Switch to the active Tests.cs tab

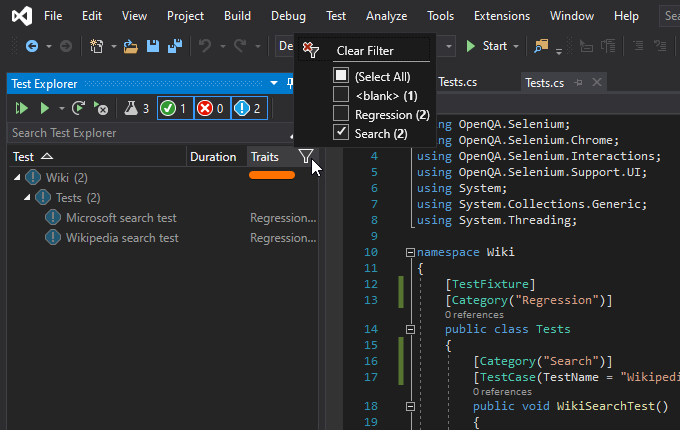545,82
